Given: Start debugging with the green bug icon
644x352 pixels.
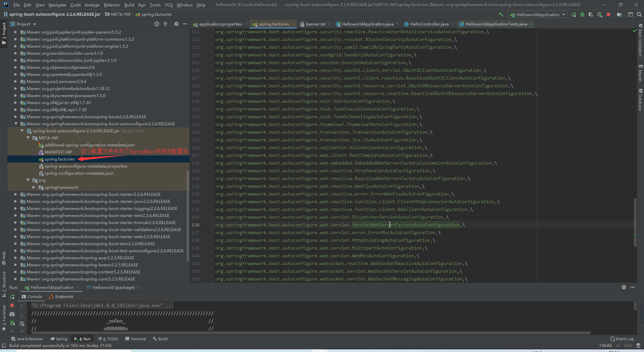Looking at the screenshot, I should [x=582, y=14].
